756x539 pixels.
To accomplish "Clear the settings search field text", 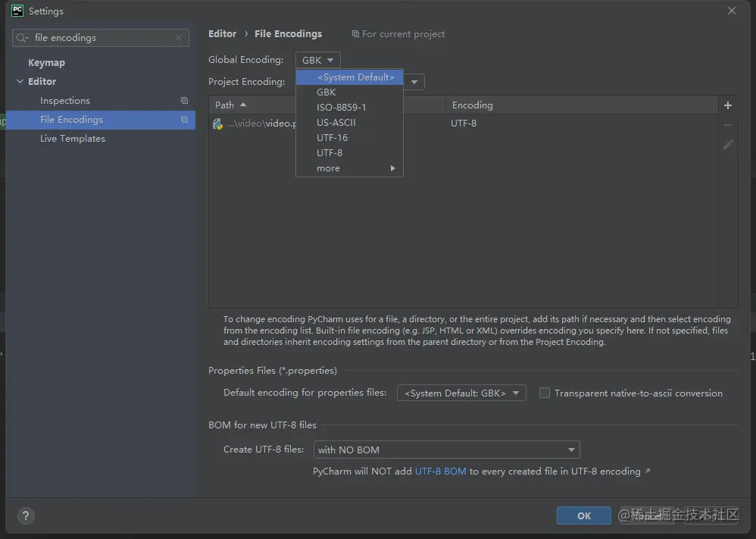I will pos(178,38).
